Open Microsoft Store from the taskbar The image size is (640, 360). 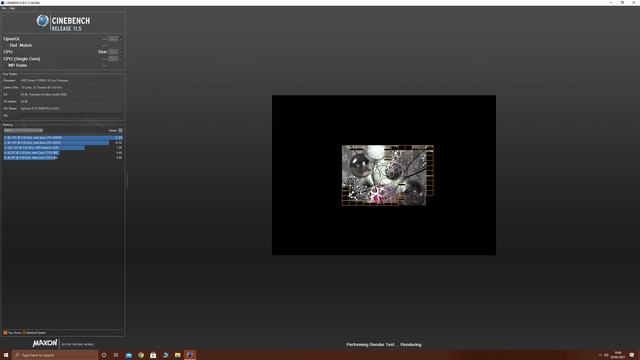point(153,355)
